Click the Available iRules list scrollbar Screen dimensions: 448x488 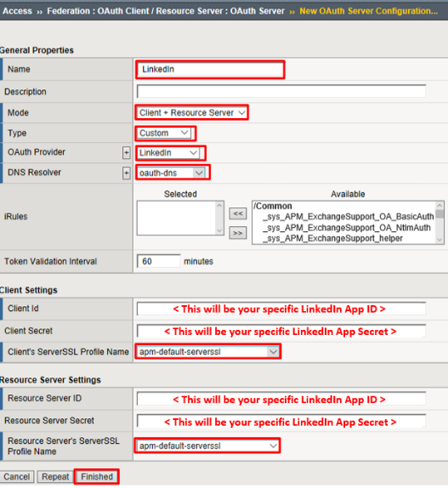click(439, 223)
